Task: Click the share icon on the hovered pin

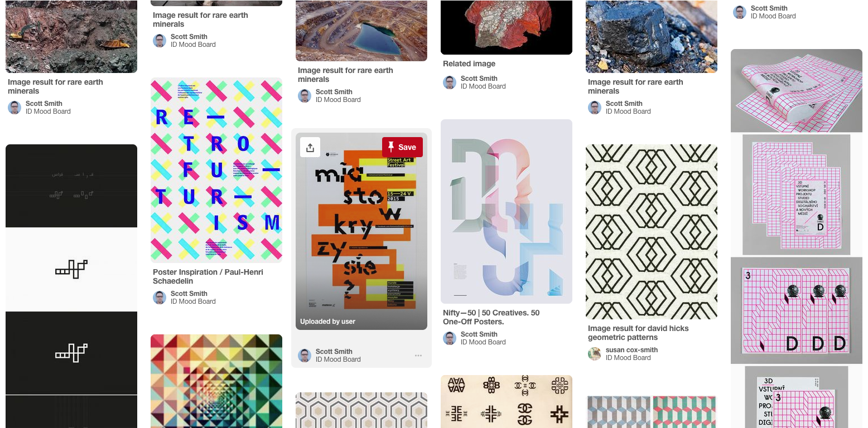Action: click(x=310, y=147)
